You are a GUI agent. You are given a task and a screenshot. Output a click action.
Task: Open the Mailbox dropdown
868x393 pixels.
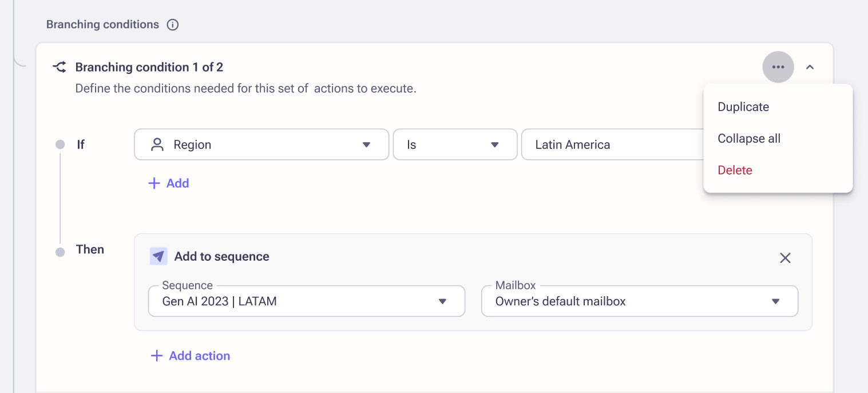tap(776, 301)
